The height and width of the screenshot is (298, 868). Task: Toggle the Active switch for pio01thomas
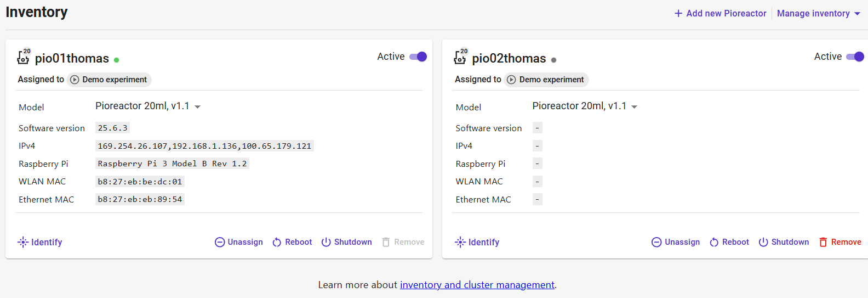418,57
